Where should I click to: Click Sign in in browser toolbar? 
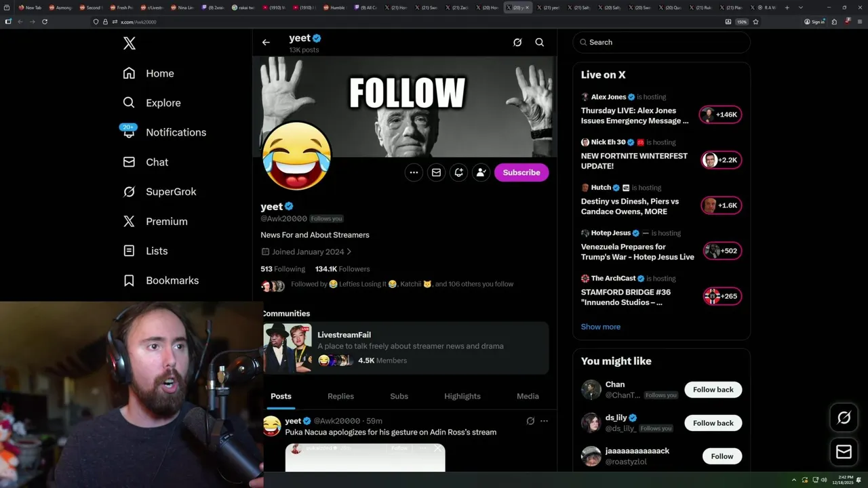[814, 22]
